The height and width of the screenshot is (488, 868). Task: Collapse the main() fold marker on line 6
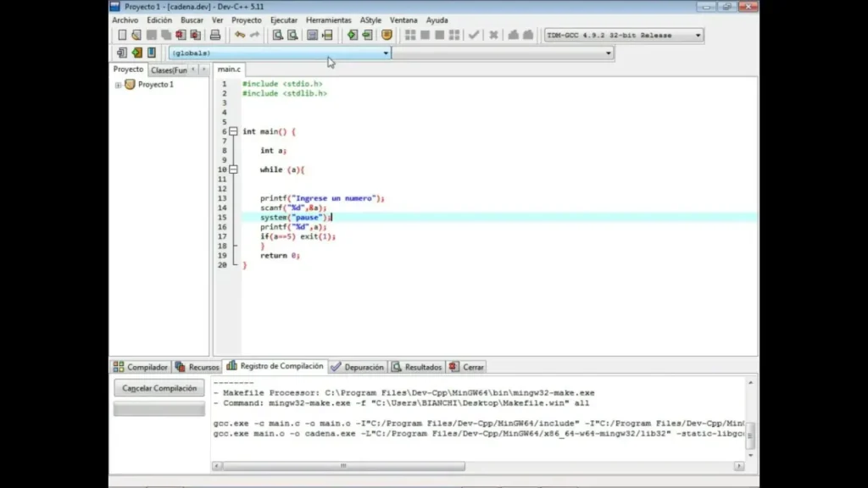coord(233,131)
